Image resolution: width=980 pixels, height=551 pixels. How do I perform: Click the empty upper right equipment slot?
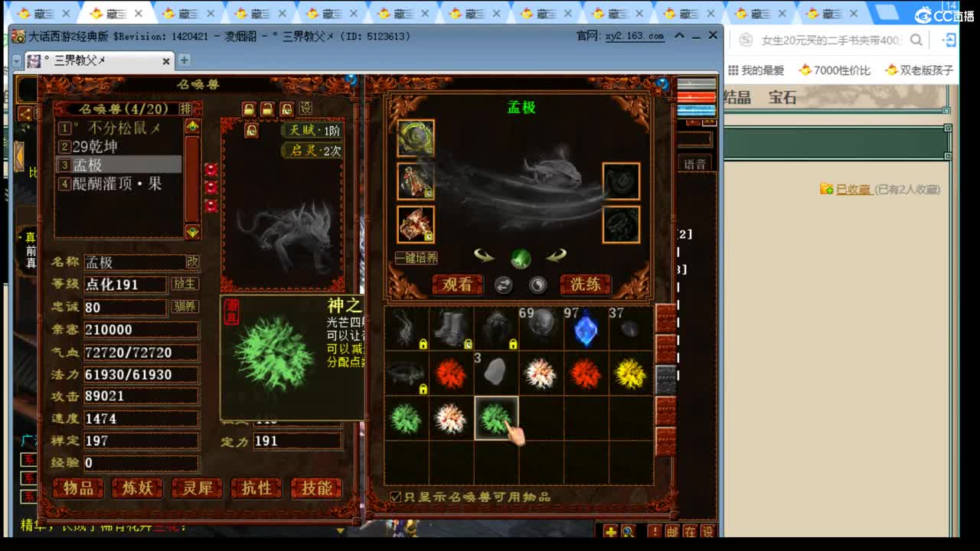[x=621, y=181]
